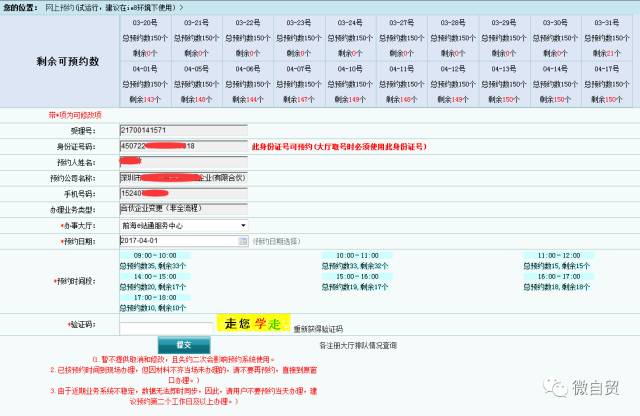Image resolution: width=640 pixels, height=416 pixels.
Task: Click the 网上预约 breadcrumb item
Action: [68, 7]
